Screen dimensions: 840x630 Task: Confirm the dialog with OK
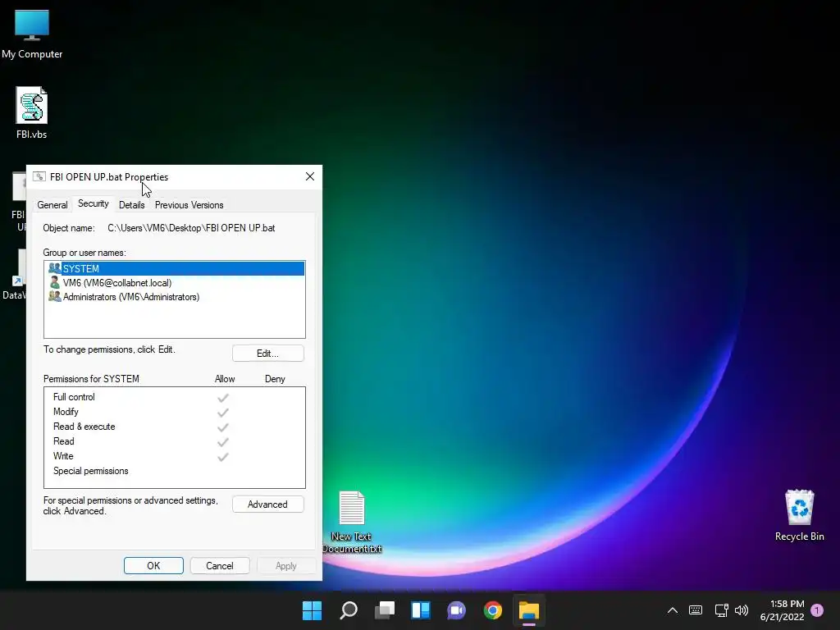click(x=153, y=566)
